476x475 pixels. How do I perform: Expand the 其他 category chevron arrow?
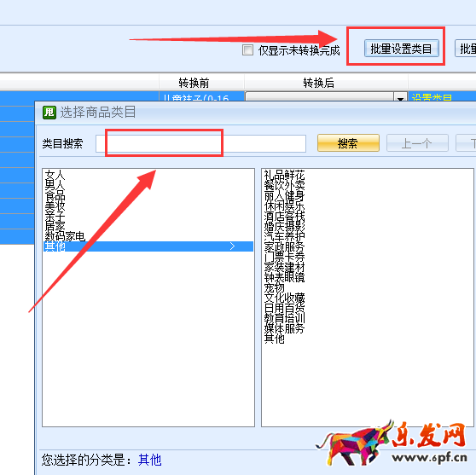232,246
